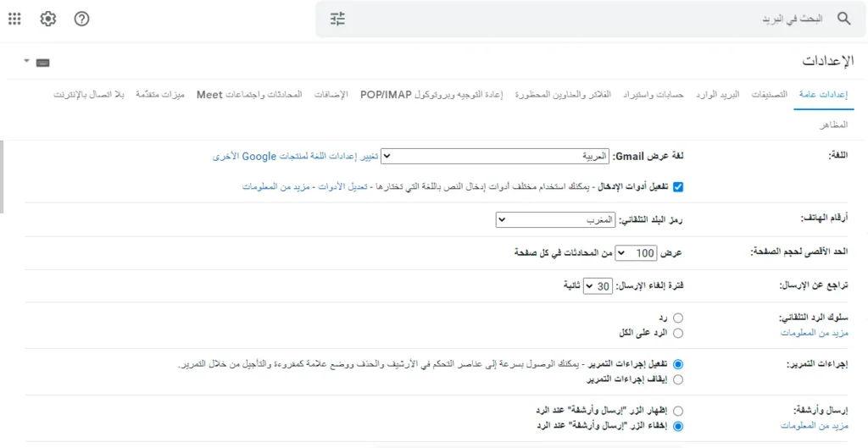
Task: Switch to the التصنيفات tab
Action: pos(770,95)
